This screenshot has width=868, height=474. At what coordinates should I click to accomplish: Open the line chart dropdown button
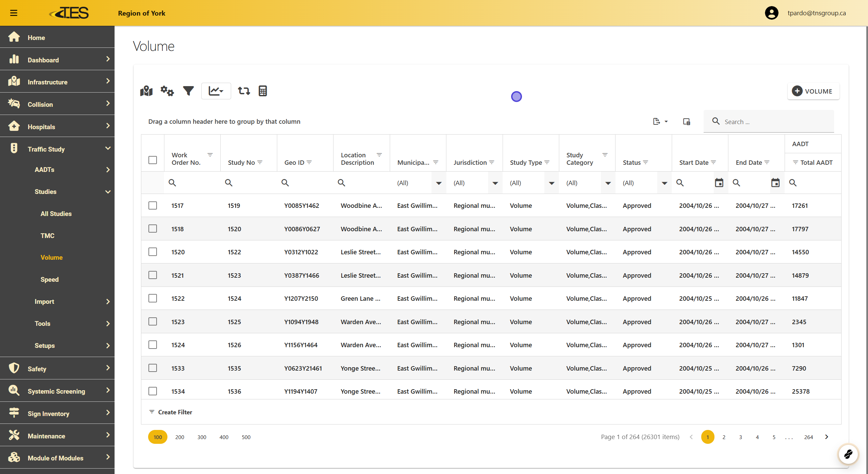pyautogui.click(x=216, y=91)
